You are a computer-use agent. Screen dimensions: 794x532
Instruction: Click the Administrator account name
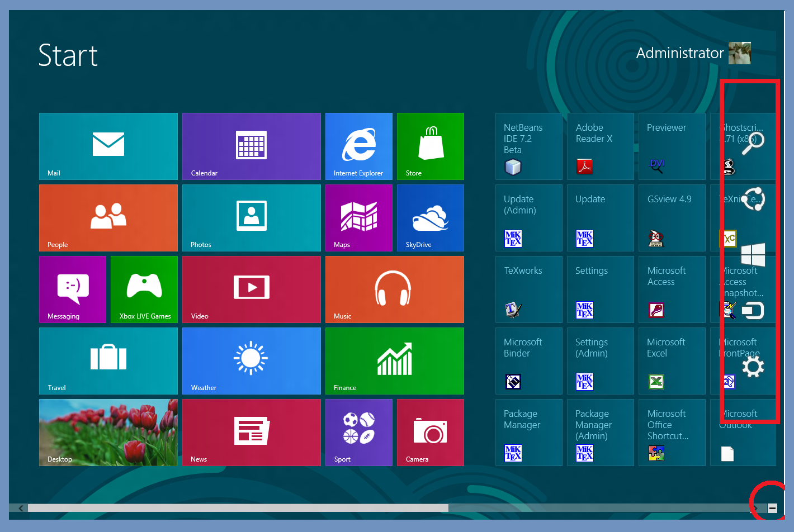pyautogui.click(x=680, y=53)
